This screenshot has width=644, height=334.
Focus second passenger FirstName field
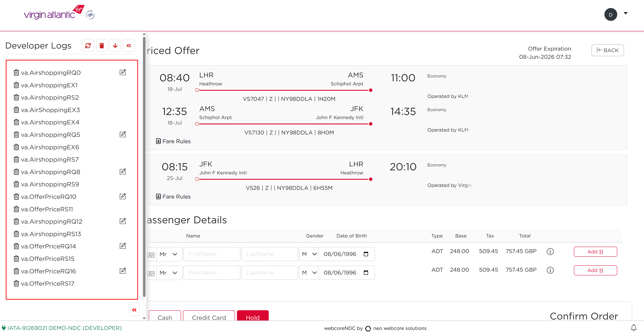point(212,273)
